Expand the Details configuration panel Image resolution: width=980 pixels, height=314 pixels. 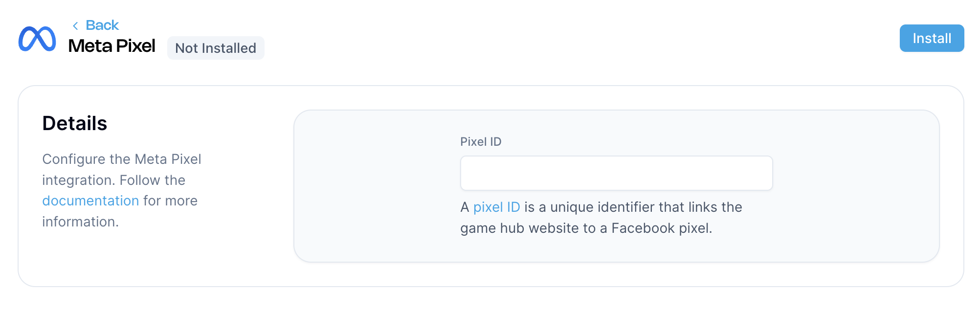75,123
